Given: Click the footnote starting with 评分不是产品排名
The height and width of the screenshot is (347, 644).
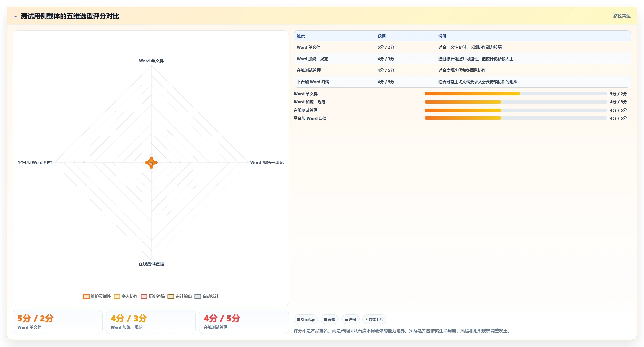Looking at the screenshot, I should coord(402,331).
